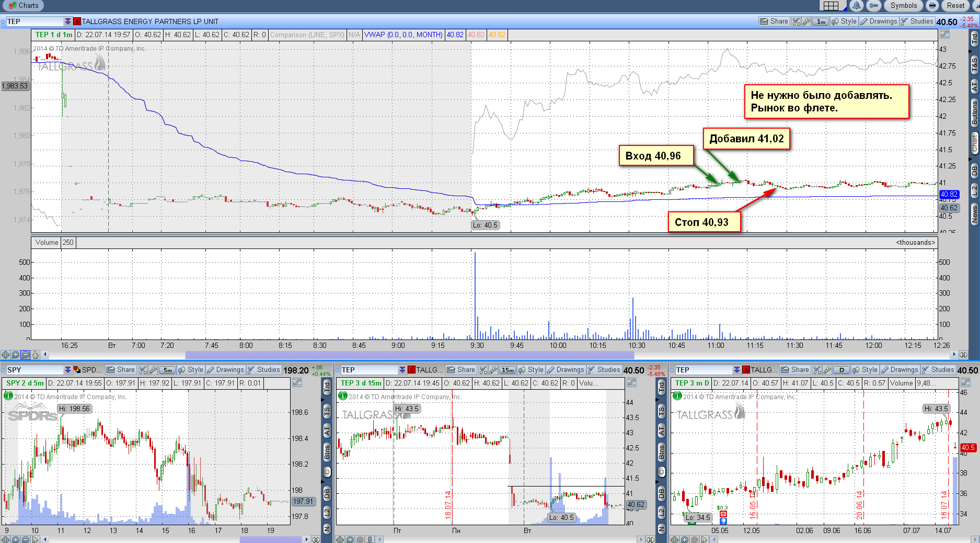The height and width of the screenshot is (543, 980).
Task: Open the News side tab of main chart
Action: click(974, 214)
